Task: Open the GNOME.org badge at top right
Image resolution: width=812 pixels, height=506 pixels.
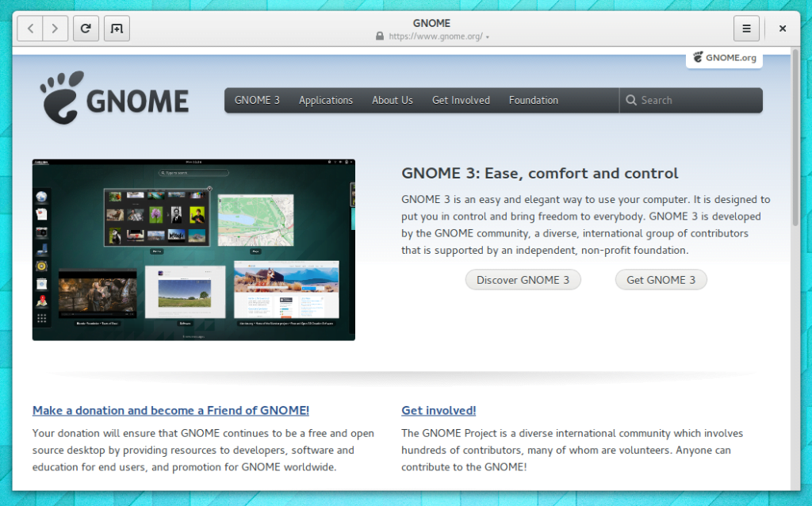Action: tap(725, 58)
